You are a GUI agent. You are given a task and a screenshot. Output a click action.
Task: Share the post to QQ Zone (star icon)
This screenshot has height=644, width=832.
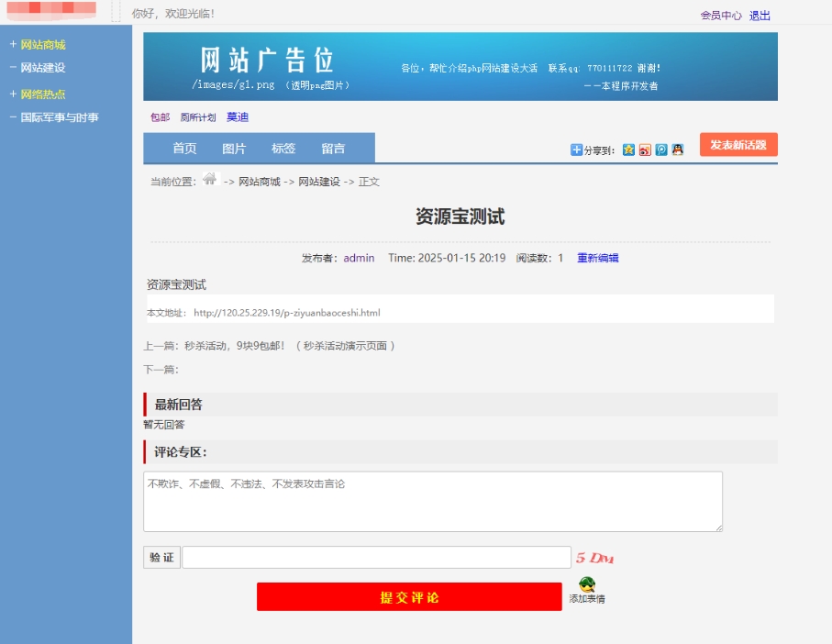pyautogui.click(x=628, y=150)
